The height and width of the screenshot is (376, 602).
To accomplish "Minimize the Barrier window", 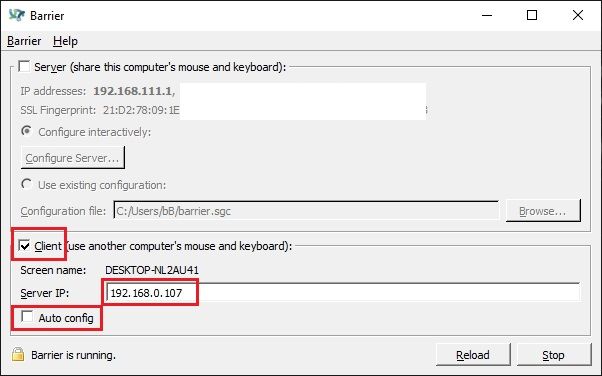I will coord(487,15).
